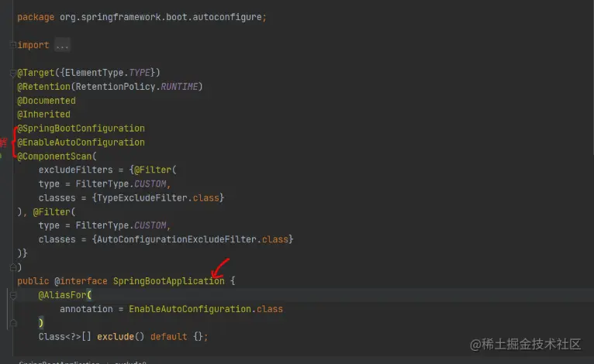Click the 'Class<?>[]' return type
Viewport: 594px width, 364px height.
65,337
